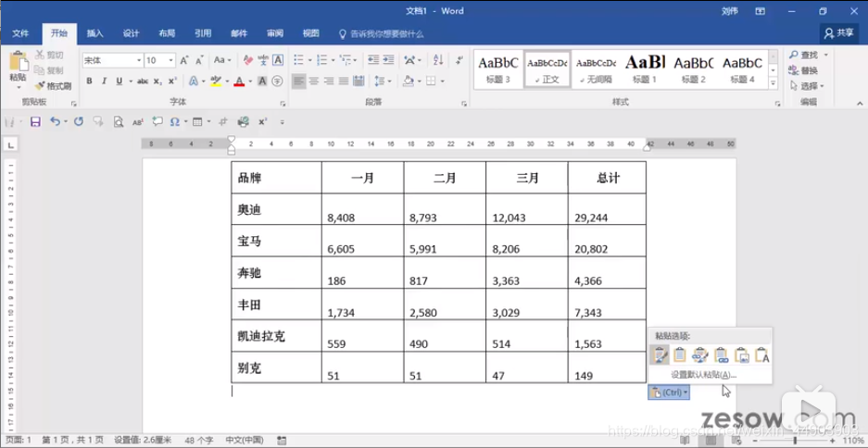Click the large Paste clipboard icon
This screenshot has width=868, height=448.
coord(19,62)
